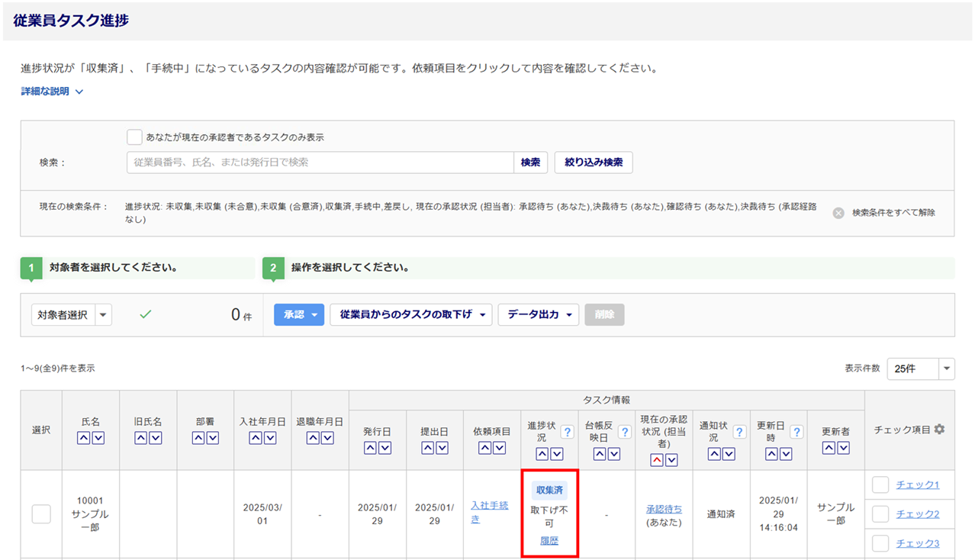The image size is (975, 560).
Task: Open the 表示件数 25件 dropdown
Action: pos(920,369)
